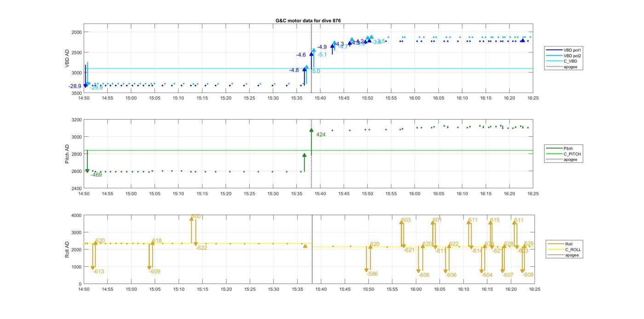This screenshot has width=644, height=319.
Task: Click the '-29.9' data label
Action: [96, 87]
